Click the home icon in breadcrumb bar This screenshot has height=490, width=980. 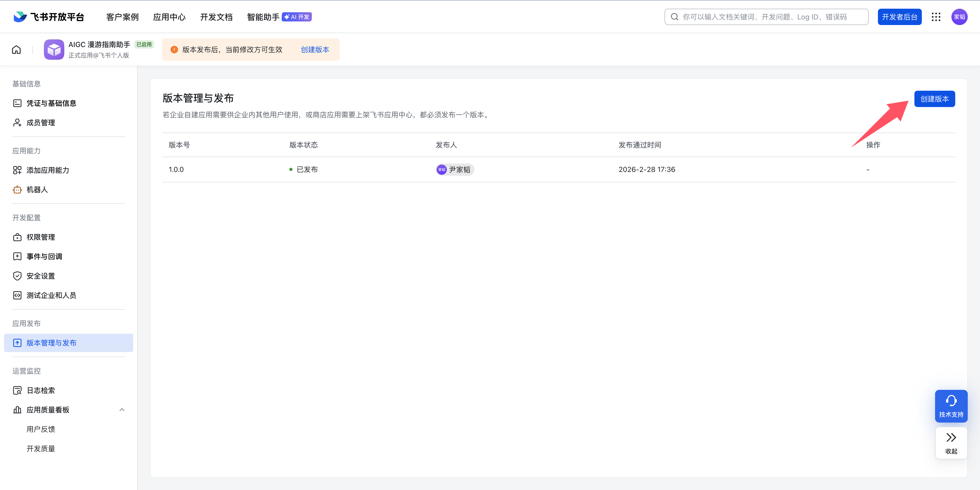[x=16, y=50]
